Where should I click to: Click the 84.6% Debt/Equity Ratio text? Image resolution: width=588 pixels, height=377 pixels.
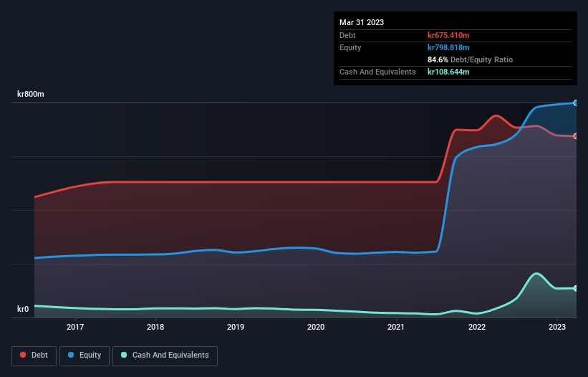pyautogui.click(x=471, y=59)
